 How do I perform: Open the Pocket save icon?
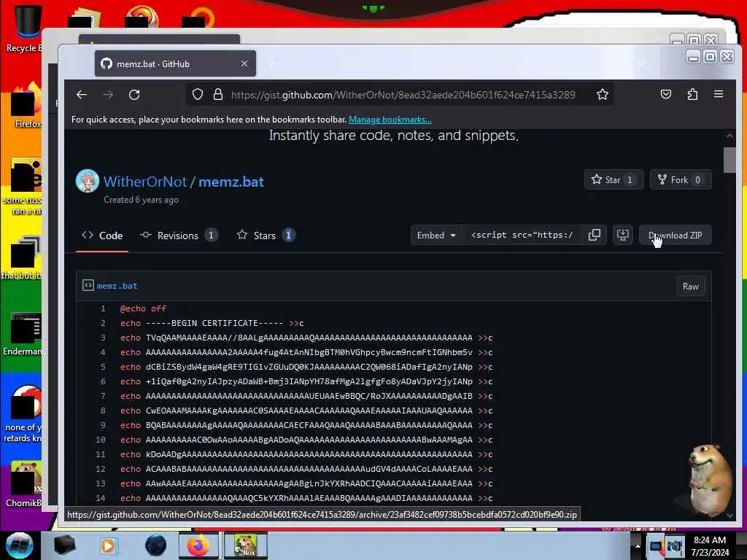pyautogui.click(x=666, y=94)
